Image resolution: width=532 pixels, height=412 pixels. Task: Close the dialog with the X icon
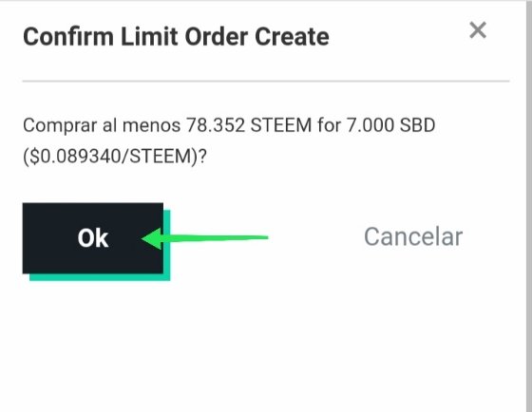tap(478, 30)
